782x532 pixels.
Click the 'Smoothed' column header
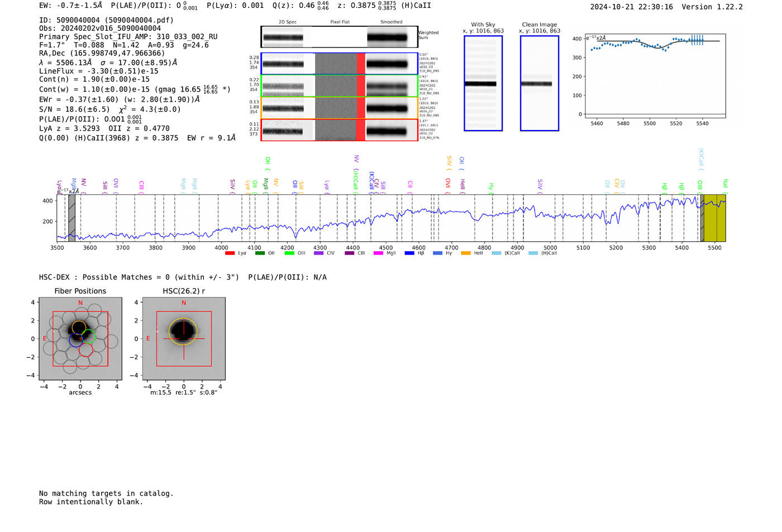click(391, 22)
